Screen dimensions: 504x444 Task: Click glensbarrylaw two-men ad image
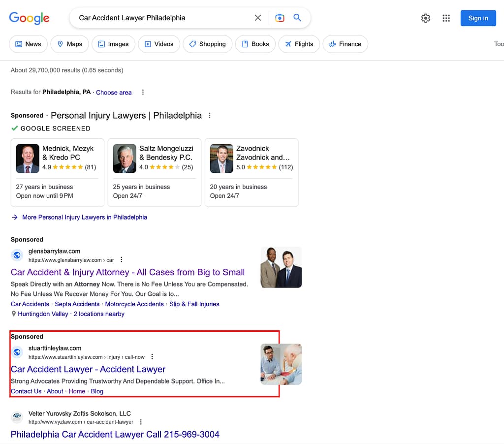[x=281, y=267]
